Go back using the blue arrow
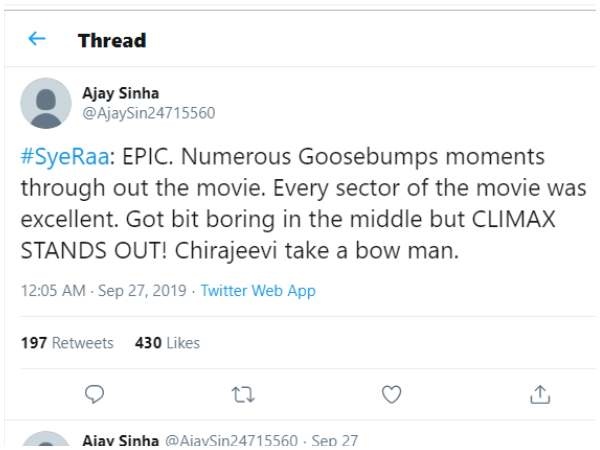 click(37, 38)
